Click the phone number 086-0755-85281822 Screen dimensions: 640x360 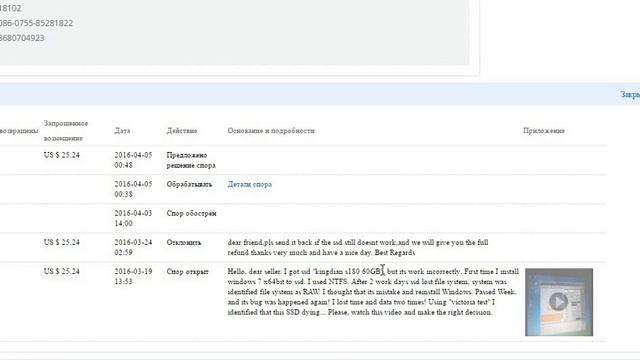pyautogui.click(x=36, y=23)
